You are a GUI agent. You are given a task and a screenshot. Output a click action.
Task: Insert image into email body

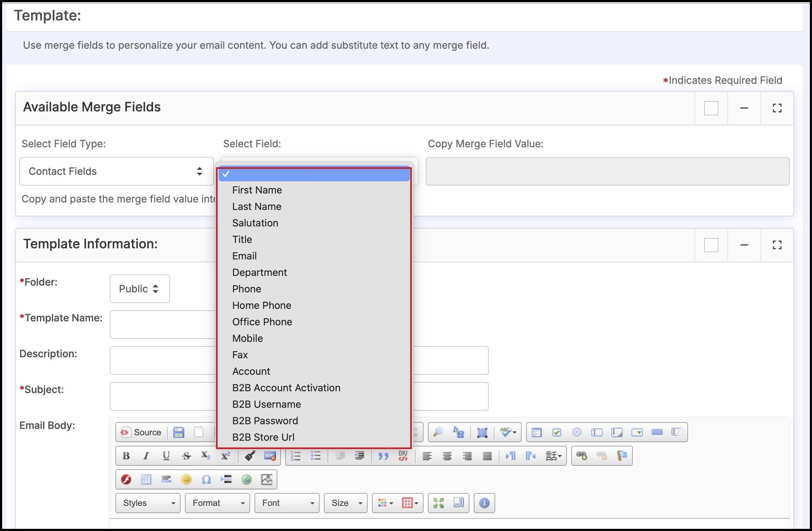click(x=267, y=479)
